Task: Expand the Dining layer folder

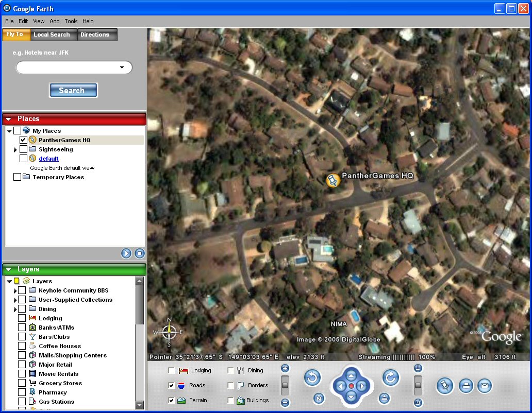Action: point(15,309)
